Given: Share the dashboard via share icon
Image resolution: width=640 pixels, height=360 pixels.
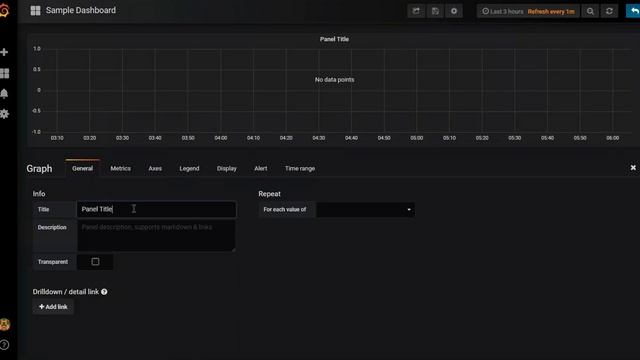Looking at the screenshot, I should 416,11.
